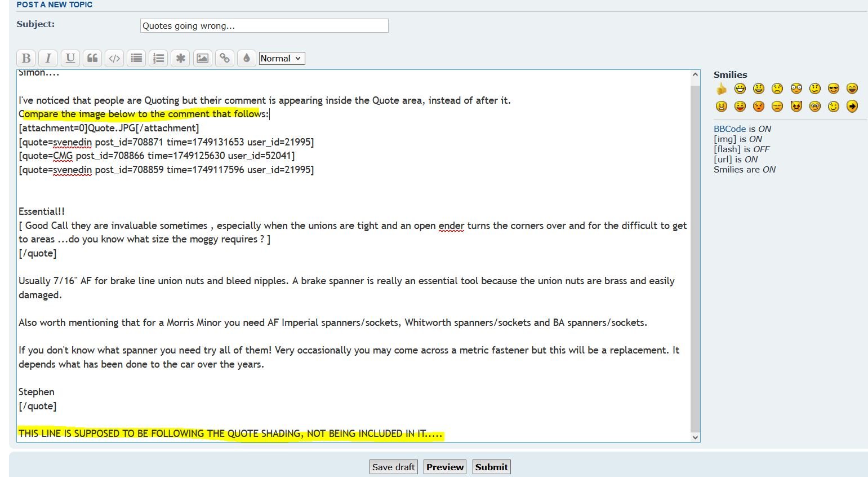Click the '[flash] is OFF' status text

pyautogui.click(x=741, y=149)
